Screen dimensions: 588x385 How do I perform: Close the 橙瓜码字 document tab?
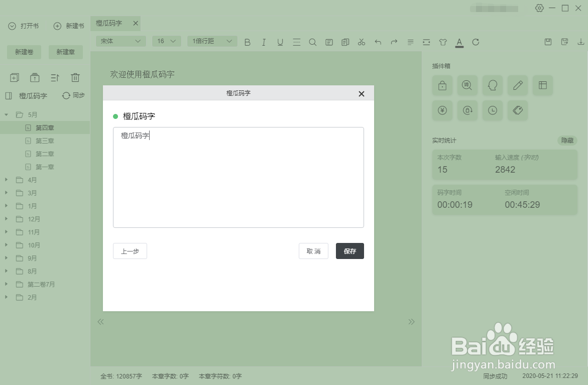pos(136,23)
